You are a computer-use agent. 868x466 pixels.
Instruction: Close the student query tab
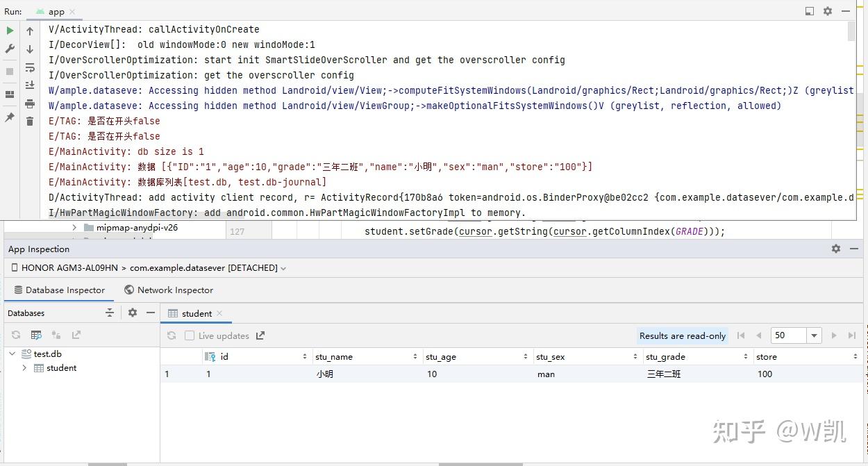(x=219, y=313)
